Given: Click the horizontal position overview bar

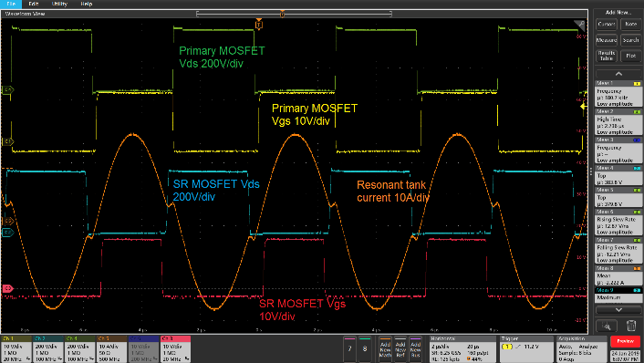Looking at the screenshot, I should (x=294, y=14).
